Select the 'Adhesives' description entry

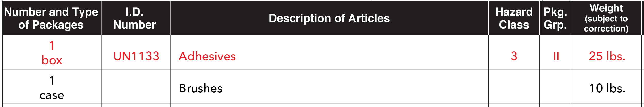(207, 56)
